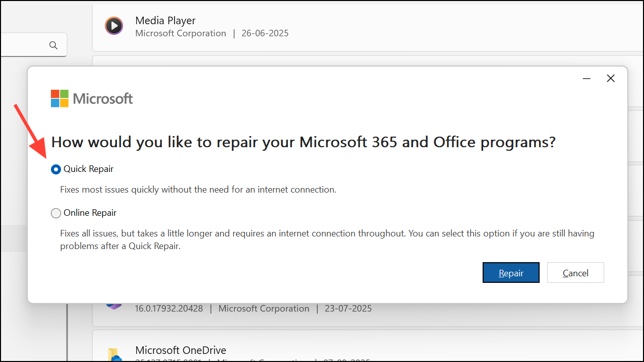Click the Microsoft logo in the dialog
The width and height of the screenshot is (644, 362).
(92, 98)
